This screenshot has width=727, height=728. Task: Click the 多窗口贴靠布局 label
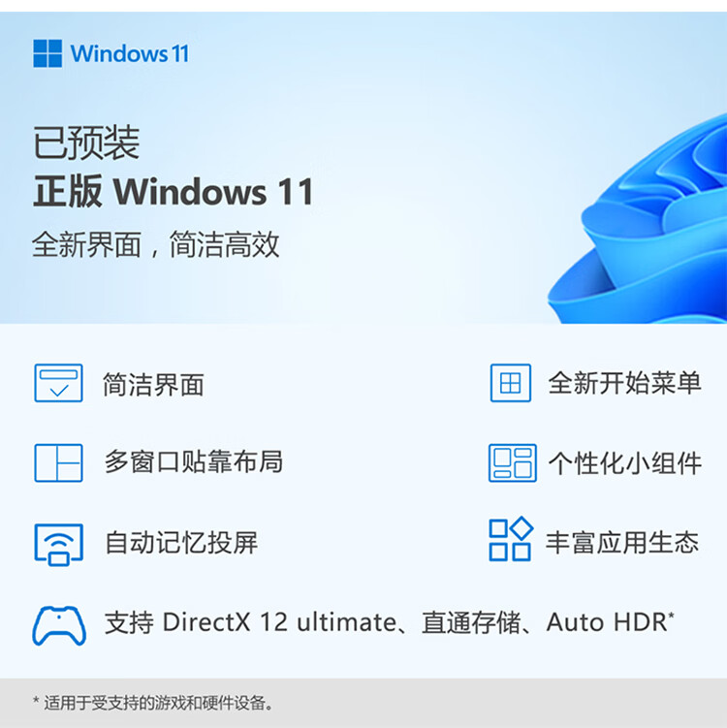pos(194,461)
